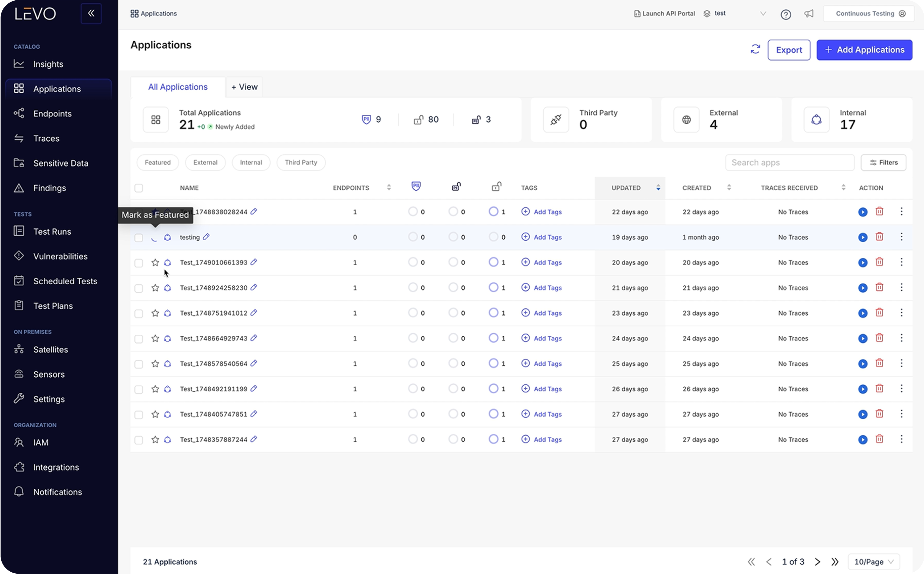Tick checkbox for Test_1748357887244 row
Image resolution: width=924 pixels, height=574 pixels.
tap(139, 440)
